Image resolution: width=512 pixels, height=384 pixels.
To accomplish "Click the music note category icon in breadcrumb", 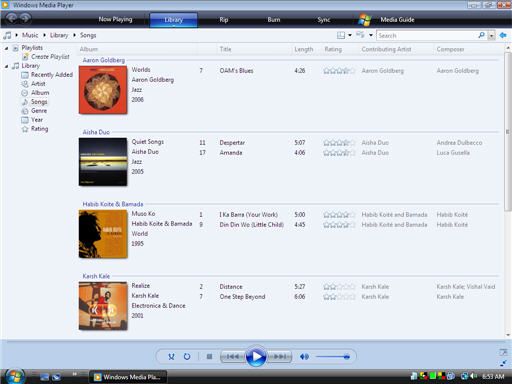I will (x=7, y=35).
